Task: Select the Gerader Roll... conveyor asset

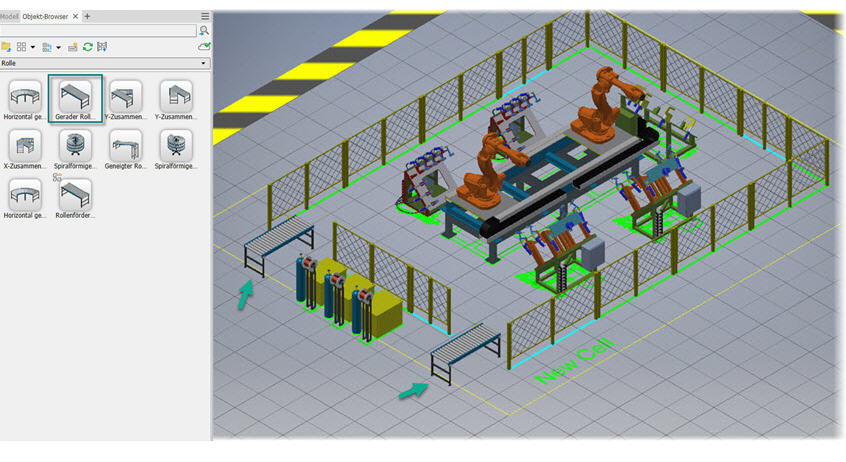Action: (75, 100)
